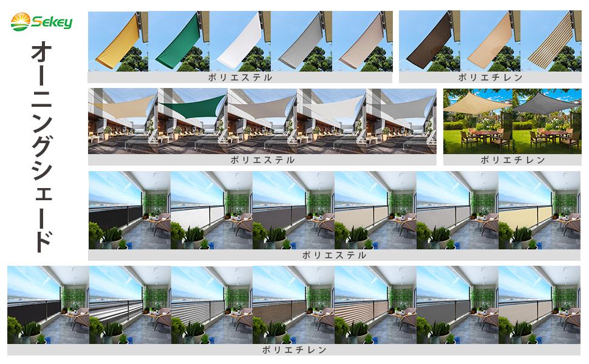Click ポリエチレン label under the striped balcony screens
Image resolution: width=589 pixels, height=364 pixels.
(294, 350)
